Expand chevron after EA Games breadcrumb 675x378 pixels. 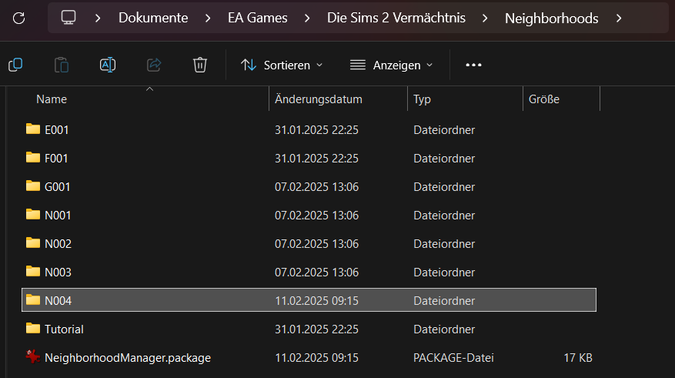(307, 18)
